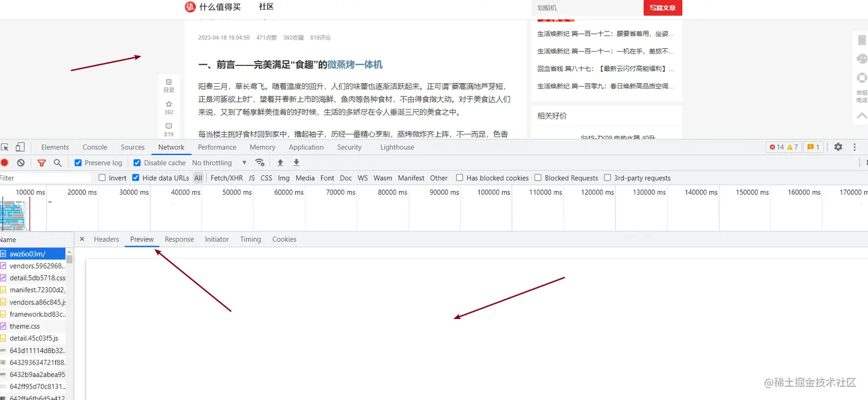Switch to the request Response tab
The image size is (868, 400).
pyautogui.click(x=179, y=239)
